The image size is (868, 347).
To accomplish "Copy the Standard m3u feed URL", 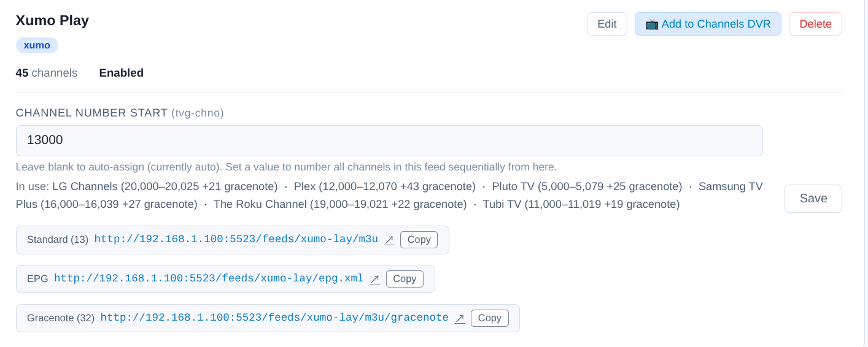I will tap(419, 240).
